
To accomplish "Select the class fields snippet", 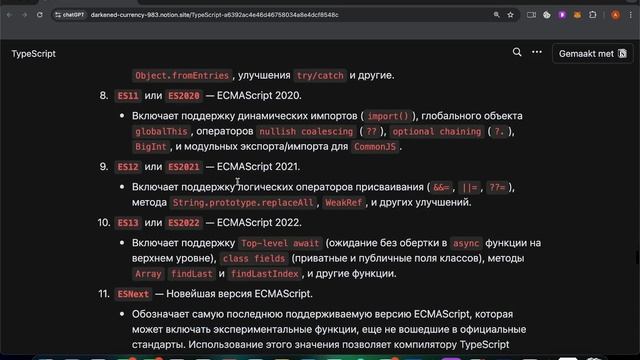I will coord(254,259).
